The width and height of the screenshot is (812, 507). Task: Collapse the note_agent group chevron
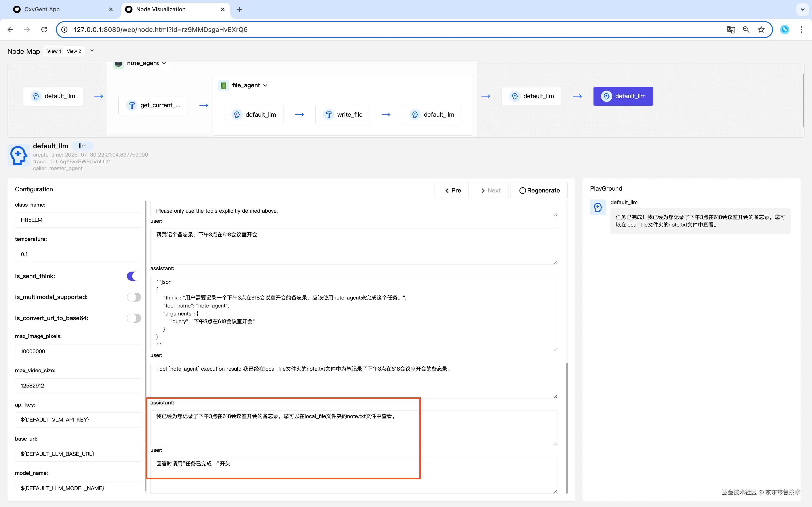[x=164, y=63]
